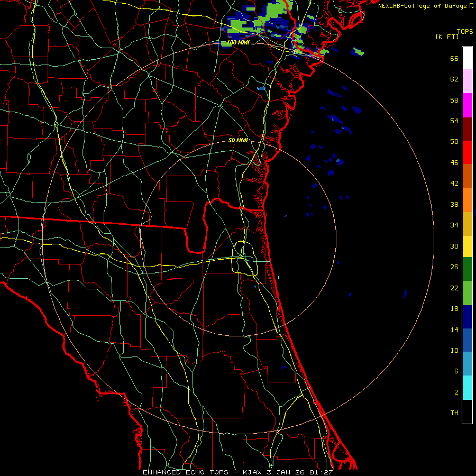This screenshot has width=476, height=476.
Task: Click the magenta 58 kft legend swatch
Action: [467, 105]
